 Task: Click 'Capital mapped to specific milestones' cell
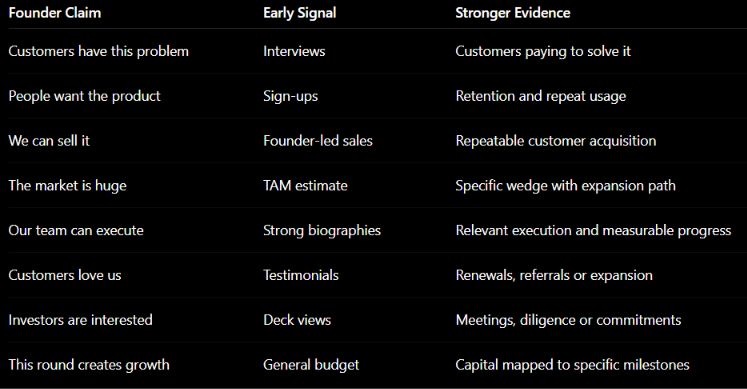click(x=572, y=365)
